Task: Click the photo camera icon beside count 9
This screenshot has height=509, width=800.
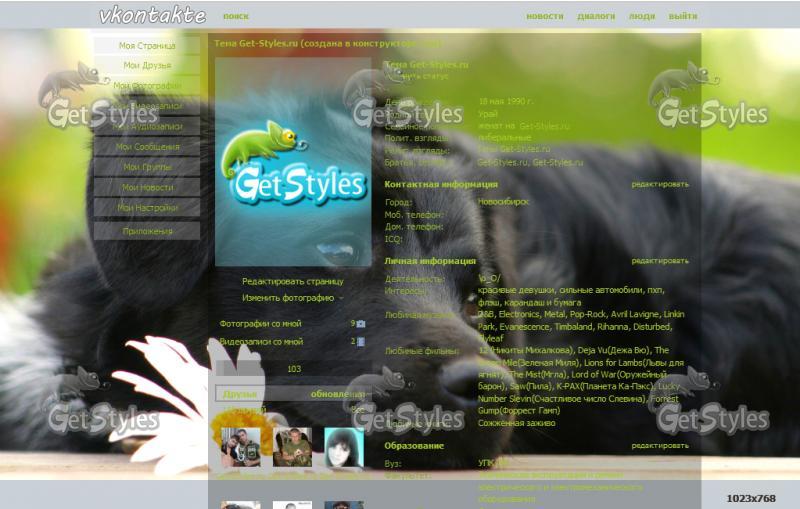Action: tap(361, 324)
